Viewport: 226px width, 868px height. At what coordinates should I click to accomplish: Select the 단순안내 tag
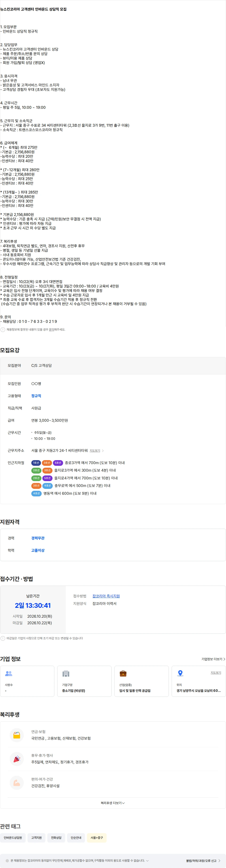tap(76, 838)
